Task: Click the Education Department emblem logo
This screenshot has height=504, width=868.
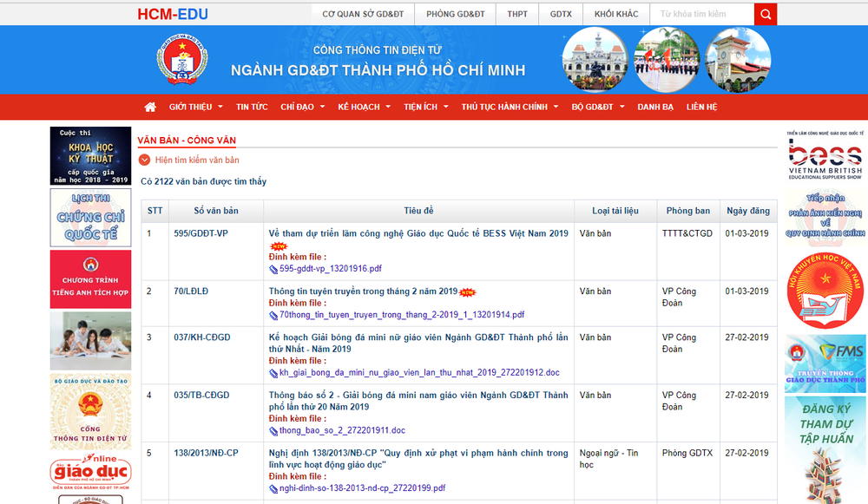Action: (182, 60)
